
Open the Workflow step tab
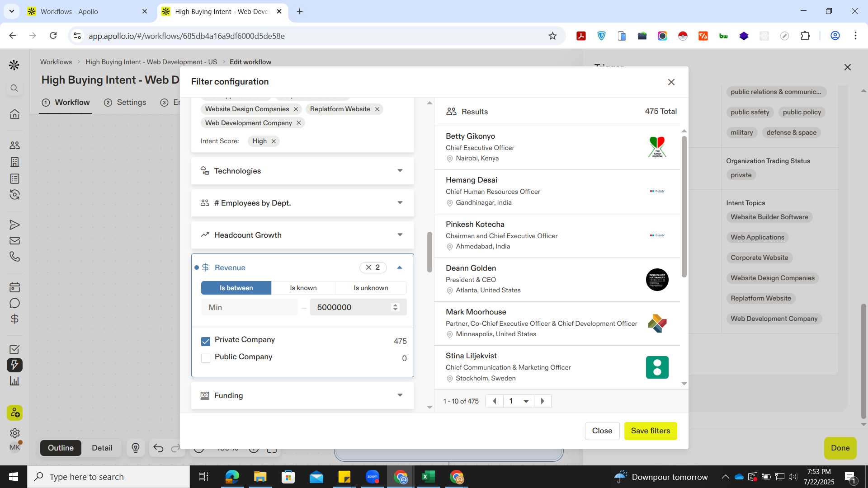[x=66, y=103]
